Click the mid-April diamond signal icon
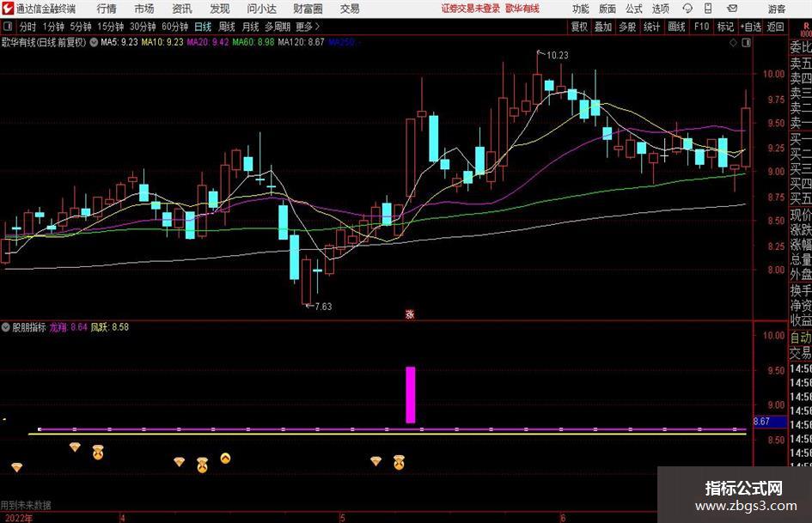The height and width of the screenshot is (523, 812). pos(180,461)
